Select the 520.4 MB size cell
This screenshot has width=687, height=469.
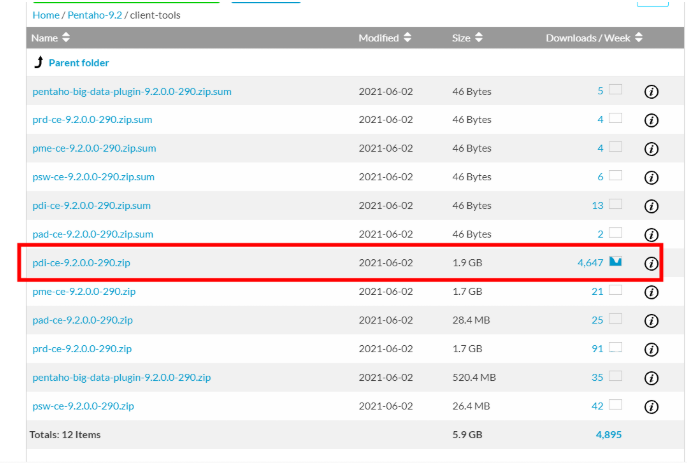(x=474, y=377)
